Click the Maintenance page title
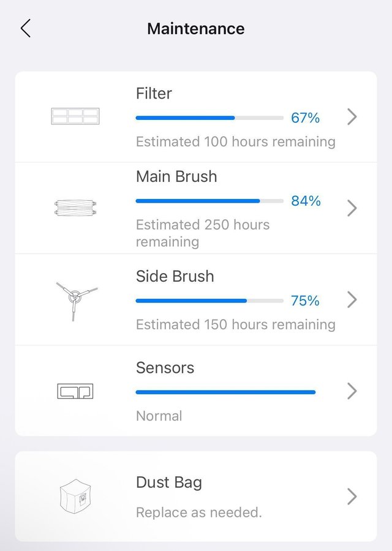This screenshot has width=392, height=551. 196,29
